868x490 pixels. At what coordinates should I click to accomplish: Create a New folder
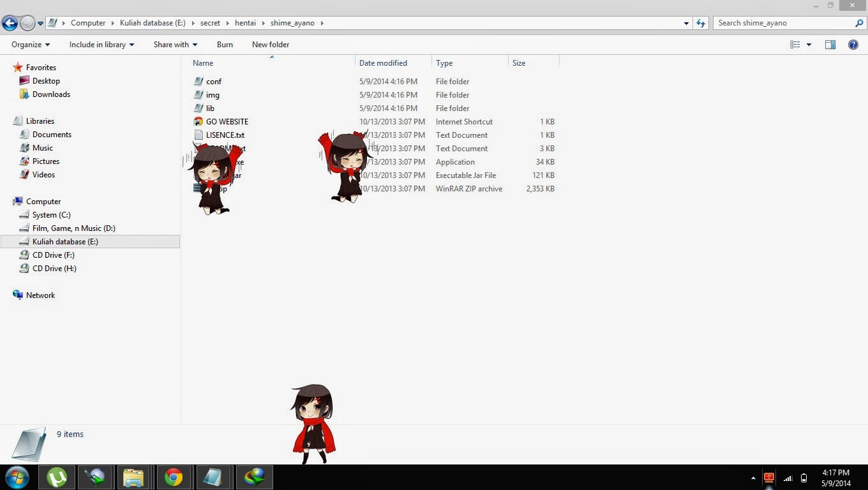point(270,45)
